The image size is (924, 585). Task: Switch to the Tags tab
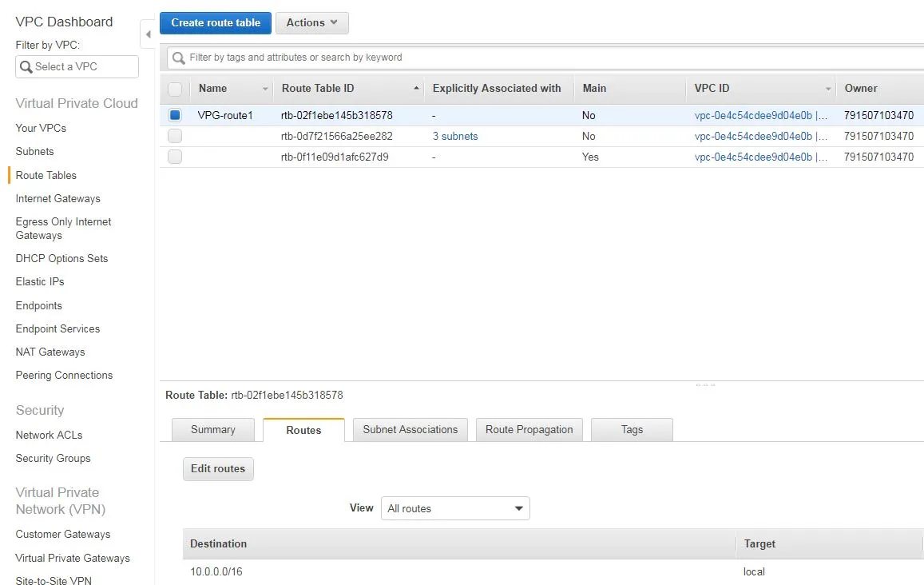coord(632,430)
